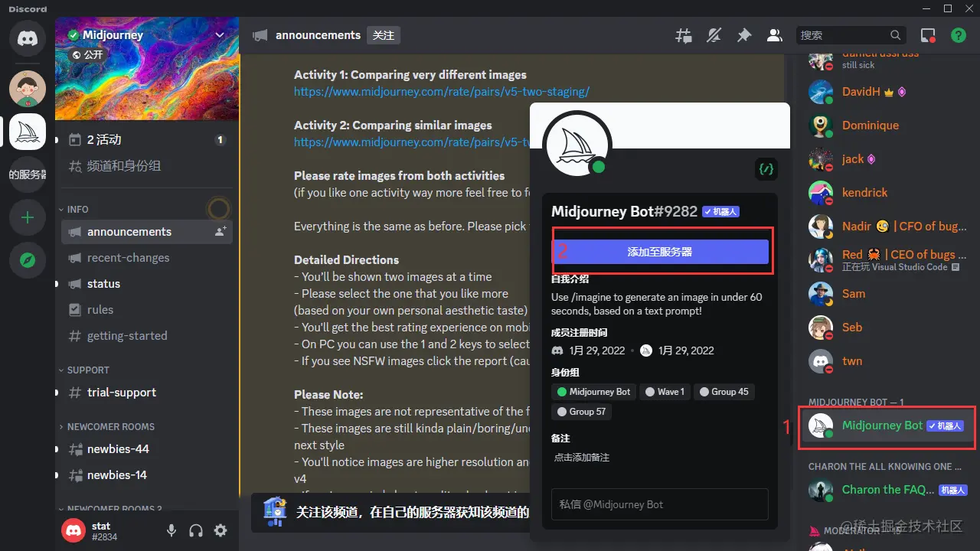
Task: Open the newbies-14 channel
Action: tap(147, 475)
